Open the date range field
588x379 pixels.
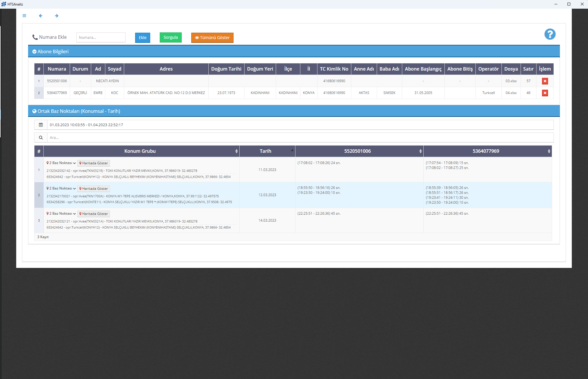[x=300, y=125]
